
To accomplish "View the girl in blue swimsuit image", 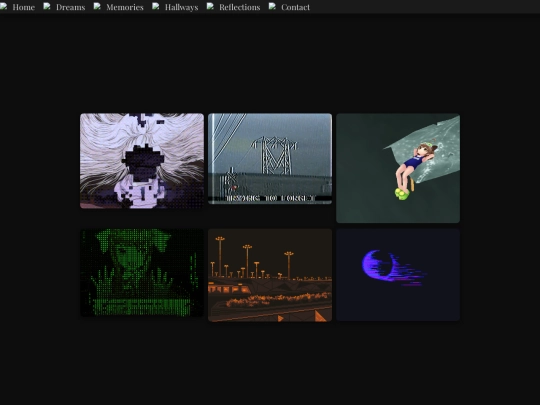I will [398, 168].
